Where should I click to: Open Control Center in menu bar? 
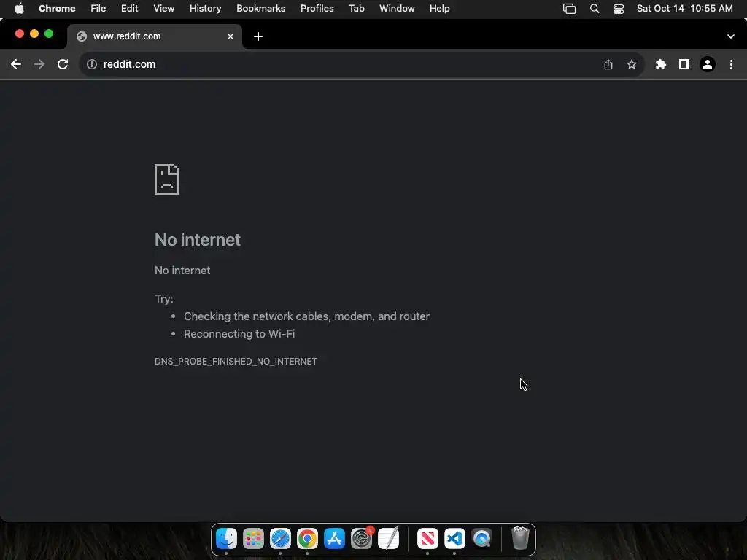[619, 8]
